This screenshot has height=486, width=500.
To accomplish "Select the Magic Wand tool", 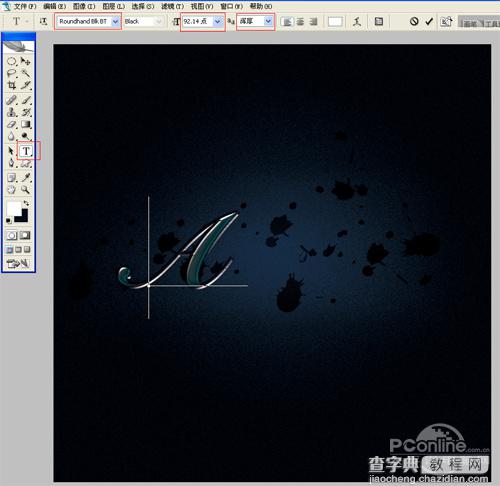I will (x=26, y=73).
